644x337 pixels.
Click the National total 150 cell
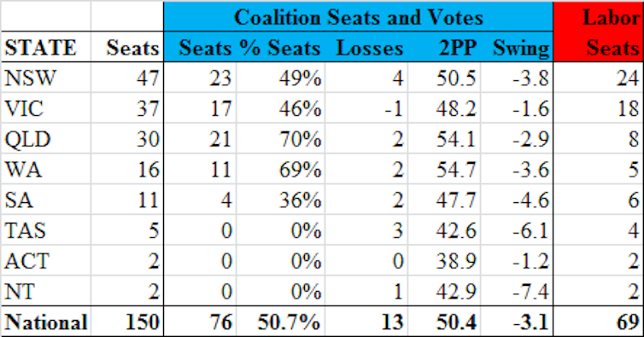point(143,322)
